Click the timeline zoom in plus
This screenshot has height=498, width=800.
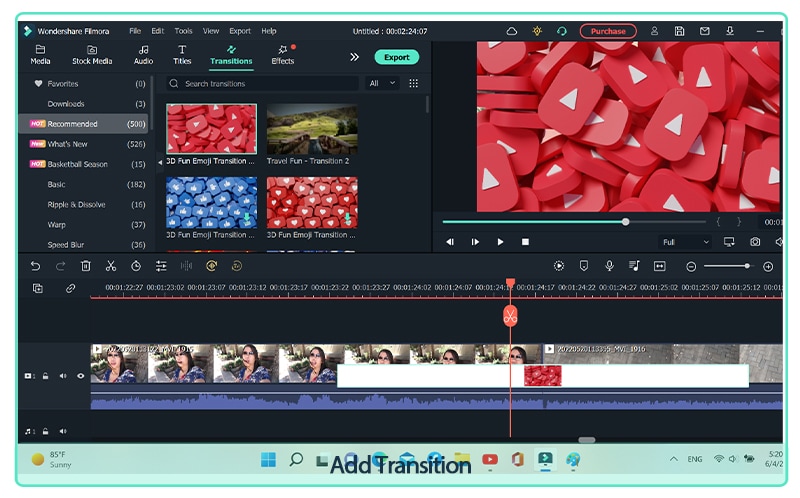tap(768, 267)
